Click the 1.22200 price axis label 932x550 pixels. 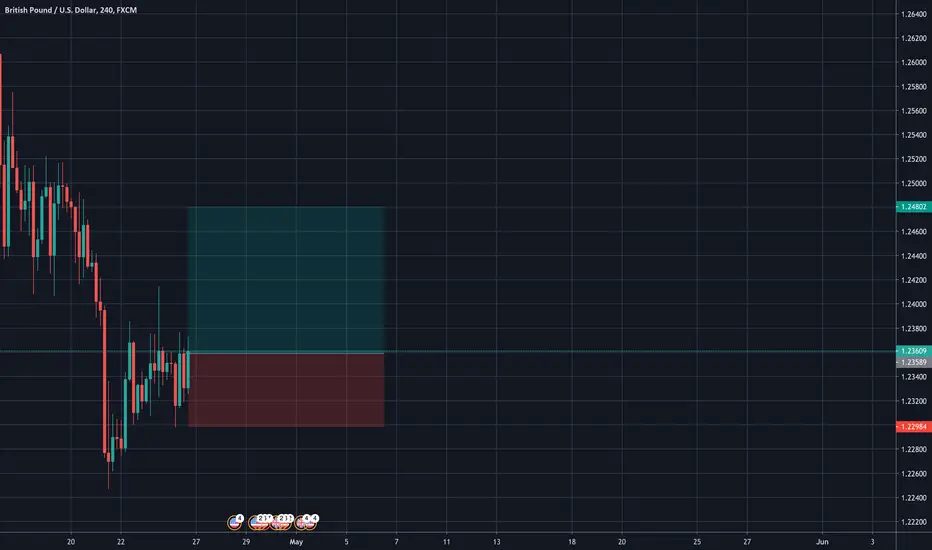pos(914,521)
